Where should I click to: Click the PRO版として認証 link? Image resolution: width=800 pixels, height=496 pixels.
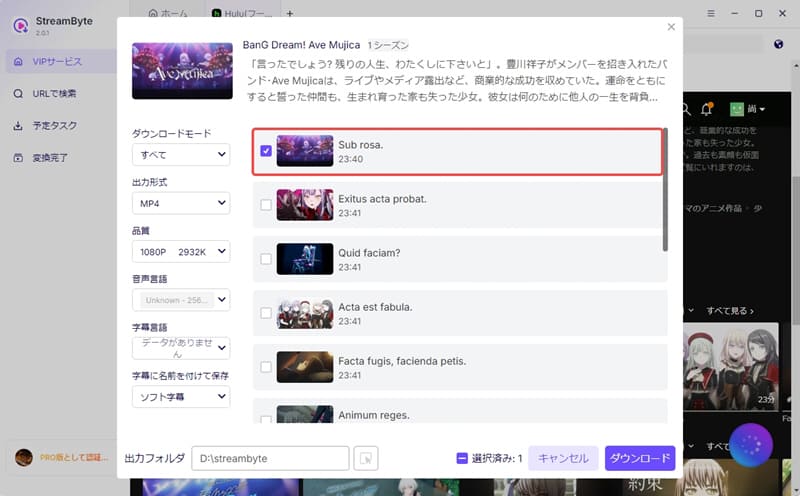click(74, 457)
